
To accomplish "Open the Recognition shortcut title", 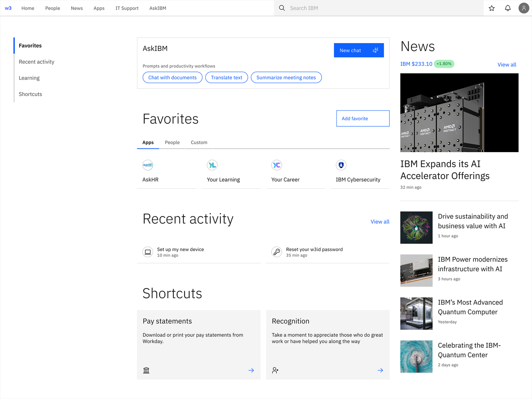I will tap(291, 321).
